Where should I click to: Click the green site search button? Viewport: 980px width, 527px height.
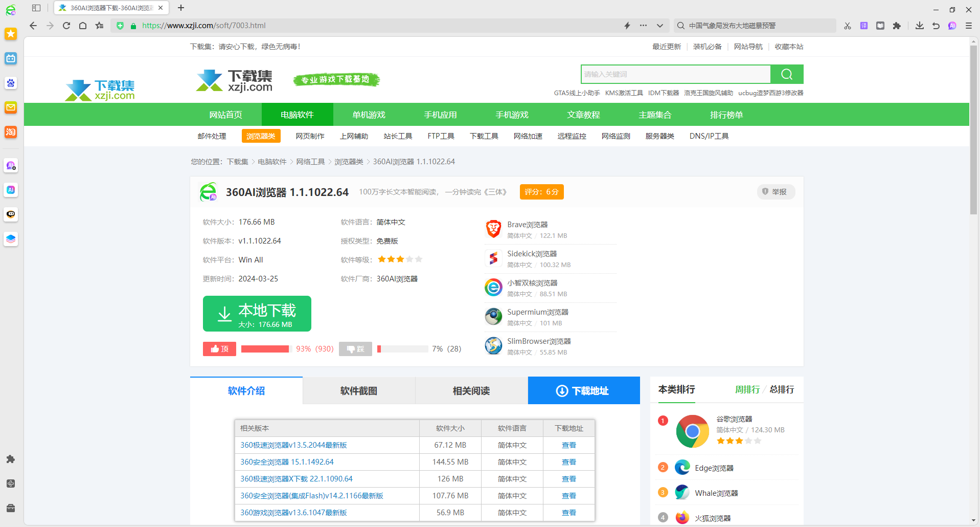tap(787, 74)
